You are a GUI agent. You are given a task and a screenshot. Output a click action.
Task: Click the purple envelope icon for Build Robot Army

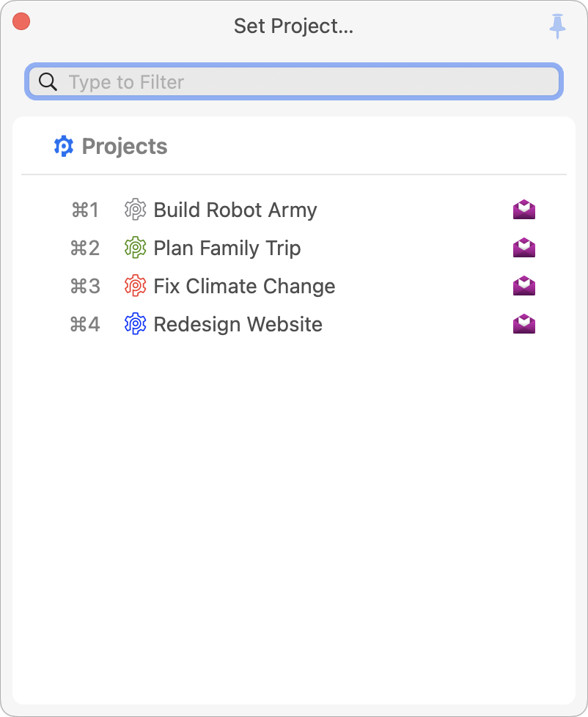(524, 210)
